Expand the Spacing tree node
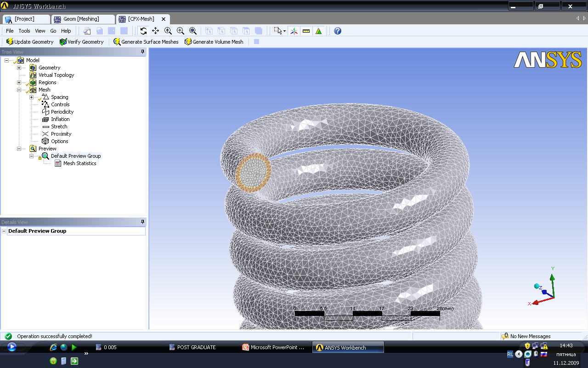Image resolution: width=588 pixels, height=368 pixels. 31,97
